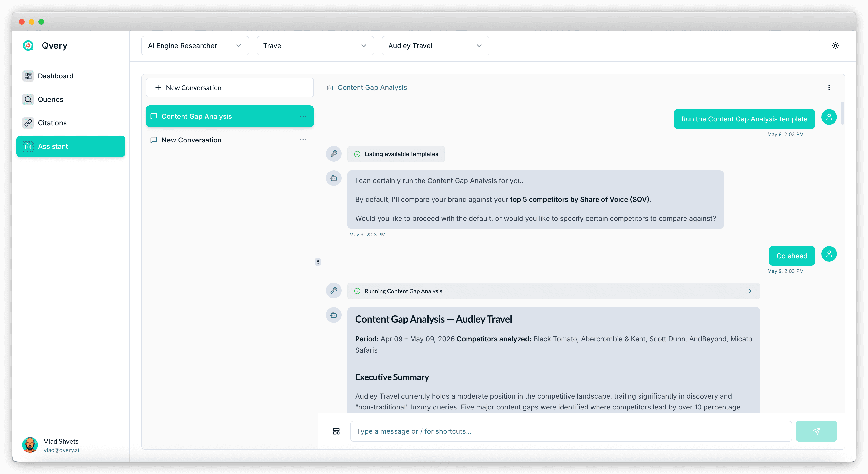
Task: Click the macOS yellow minimize window button
Action: click(32, 22)
